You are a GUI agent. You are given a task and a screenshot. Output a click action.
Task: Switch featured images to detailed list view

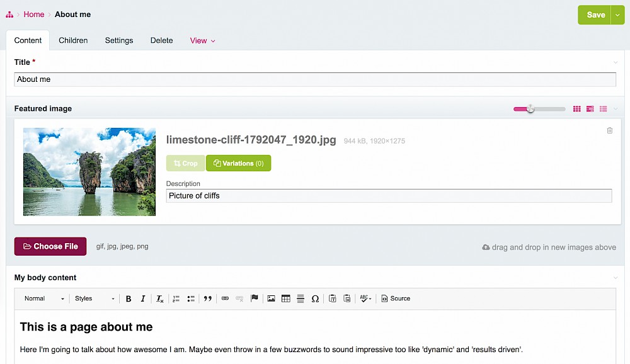coord(590,109)
